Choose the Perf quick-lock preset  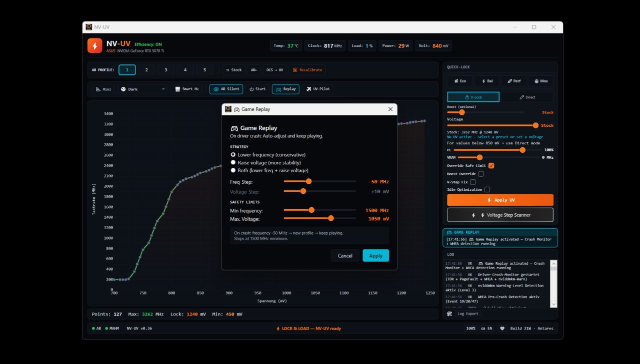tap(513, 81)
